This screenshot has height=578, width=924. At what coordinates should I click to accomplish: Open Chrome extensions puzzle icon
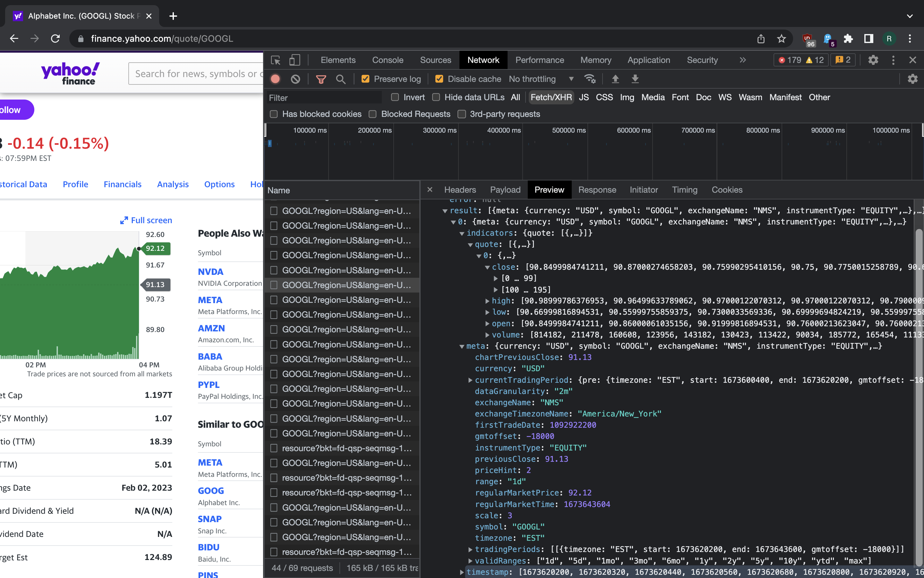tap(848, 39)
